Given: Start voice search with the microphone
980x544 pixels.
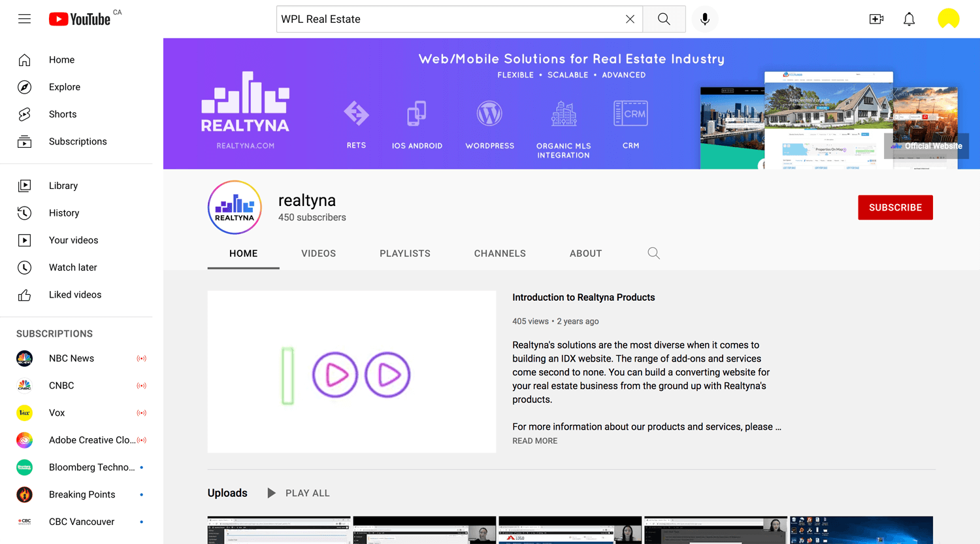Looking at the screenshot, I should 704,19.
